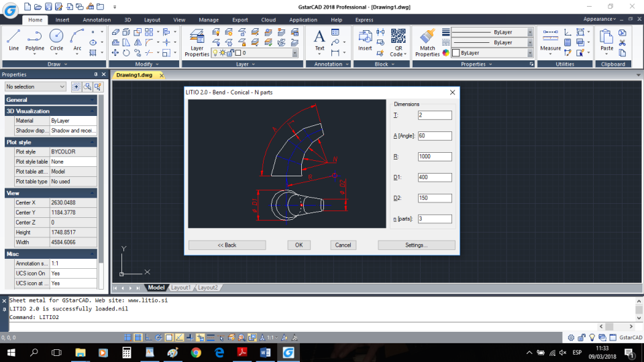Click the ByLayer color swatch box
Screen dimensions: 644x362
(456, 53)
